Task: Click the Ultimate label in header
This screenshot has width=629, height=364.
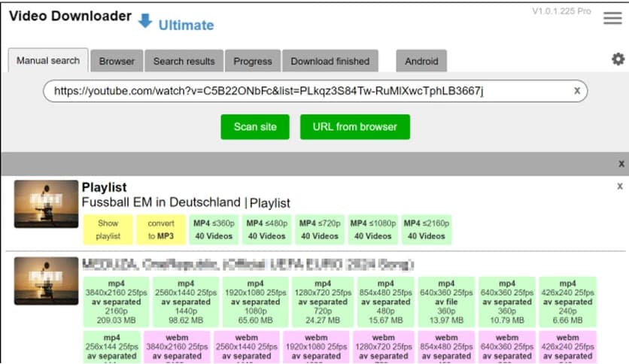Action: pyautogui.click(x=186, y=26)
